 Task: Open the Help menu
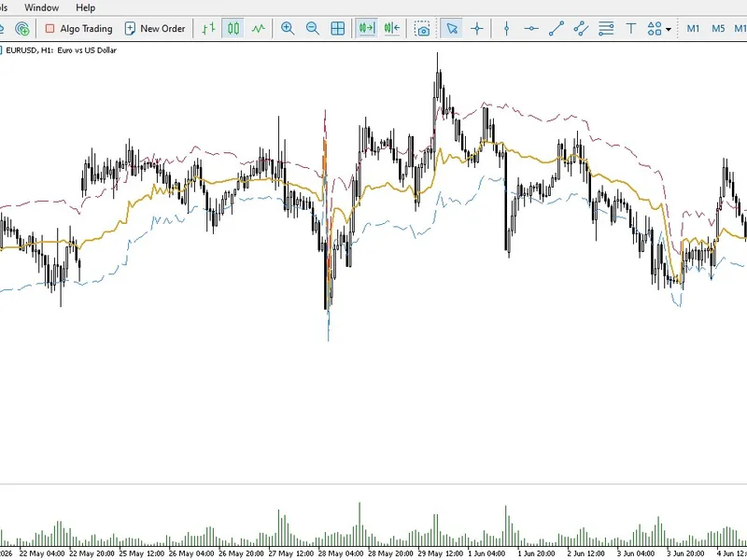click(x=85, y=7)
